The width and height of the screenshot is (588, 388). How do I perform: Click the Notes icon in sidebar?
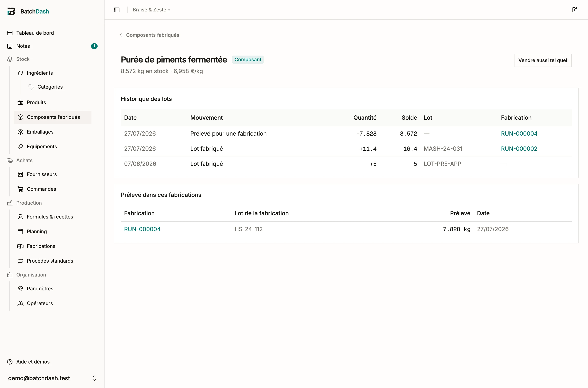coord(10,46)
